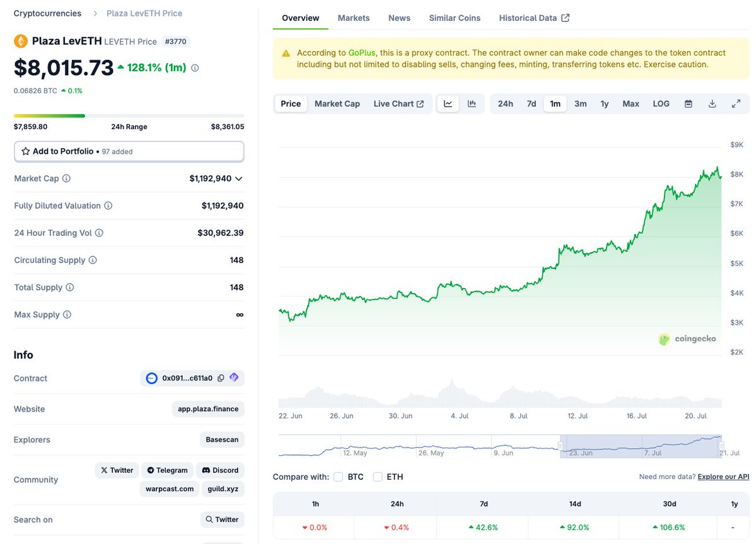
Task: Click Add to Portfolio button
Action: 129,151
